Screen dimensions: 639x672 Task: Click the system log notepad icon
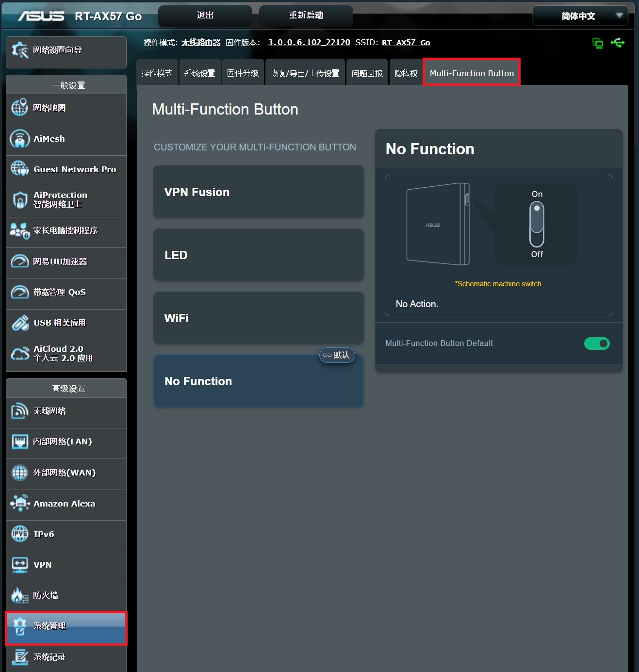click(x=19, y=657)
